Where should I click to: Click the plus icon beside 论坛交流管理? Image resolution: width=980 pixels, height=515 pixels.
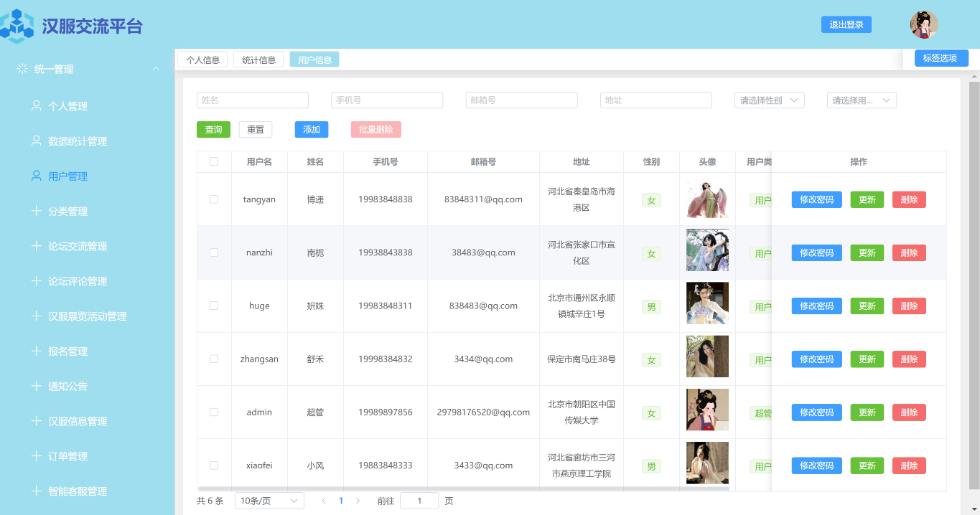[x=36, y=246]
